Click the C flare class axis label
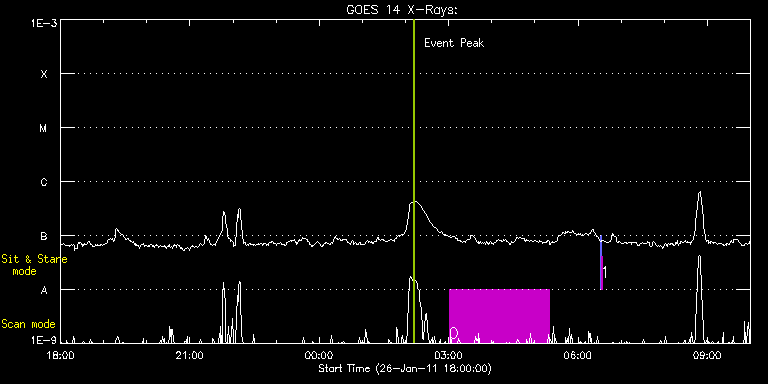This screenshot has width=768, height=384. (44, 182)
